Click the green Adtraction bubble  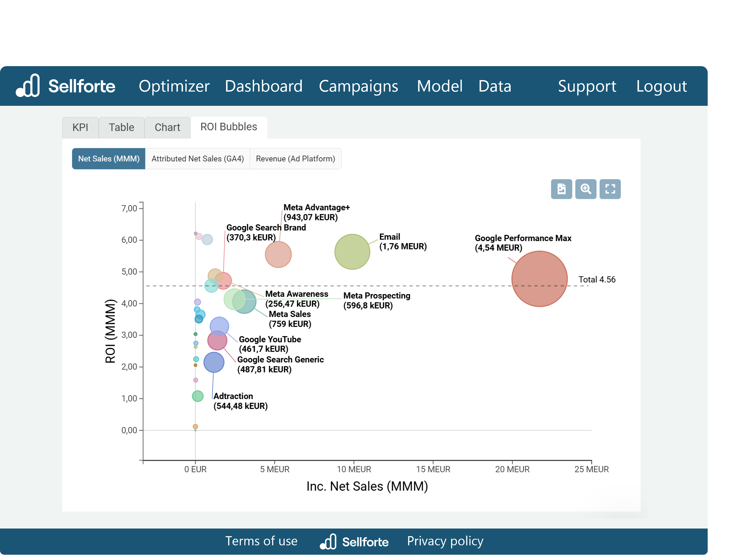click(198, 396)
